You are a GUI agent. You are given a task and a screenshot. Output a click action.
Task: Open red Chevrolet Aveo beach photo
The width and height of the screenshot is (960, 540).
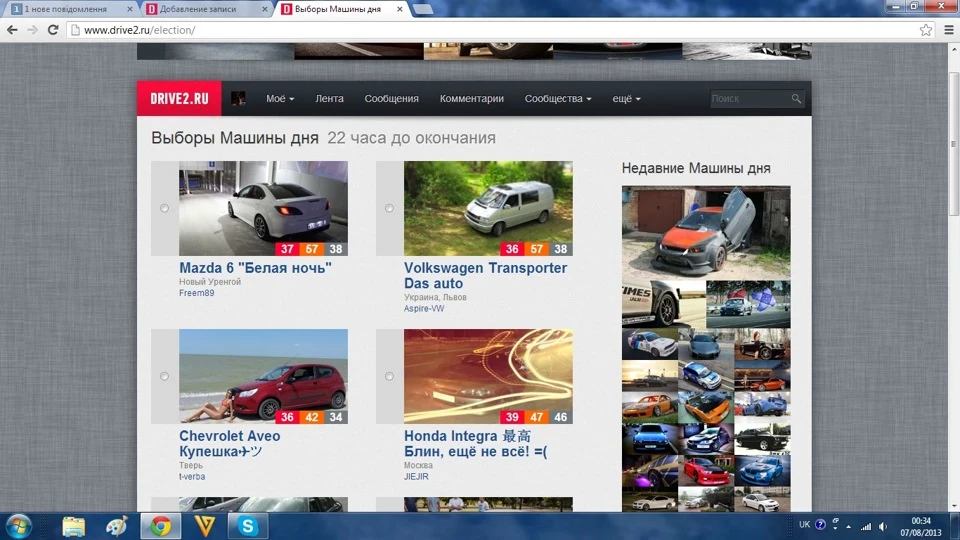pos(263,376)
